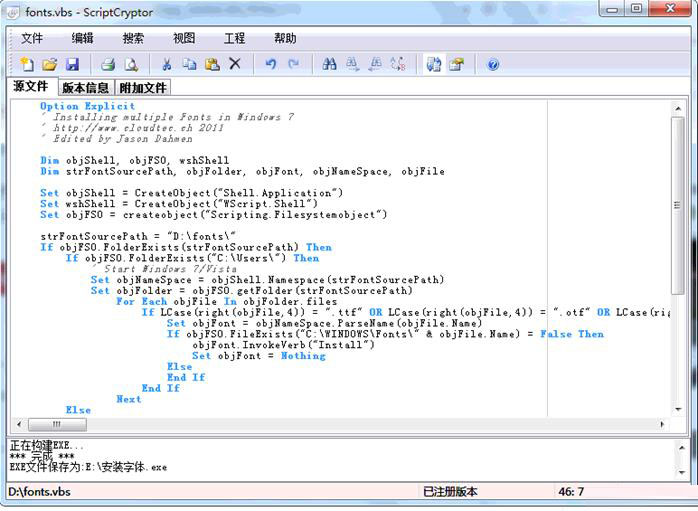Redo the last undone edit
The height and width of the screenshot is (511, 698).
(x=293, y=65)
